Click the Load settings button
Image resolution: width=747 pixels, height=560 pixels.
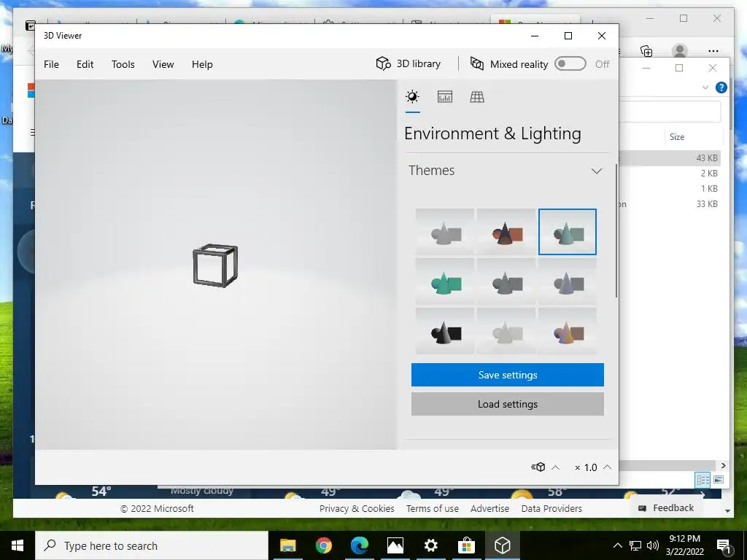point(508,404)
